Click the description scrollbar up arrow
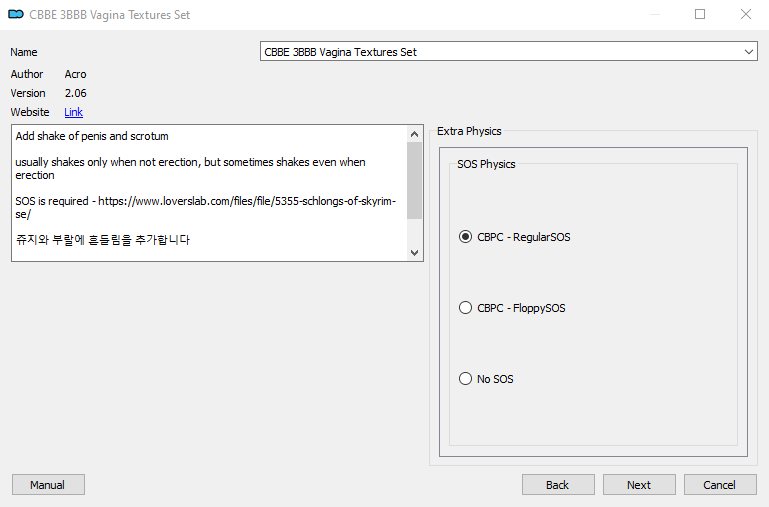The image size is (769, 507). 414,134
